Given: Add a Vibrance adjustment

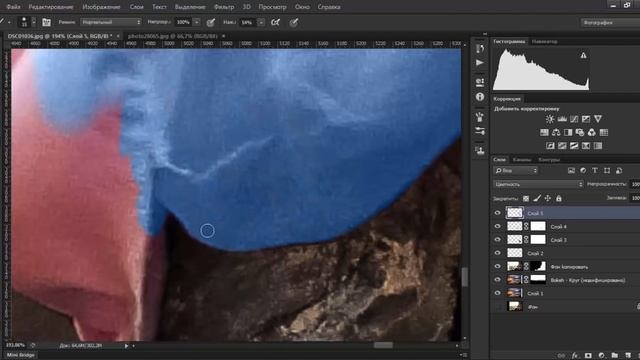Looking at the screenshot, I should point(598,119).
